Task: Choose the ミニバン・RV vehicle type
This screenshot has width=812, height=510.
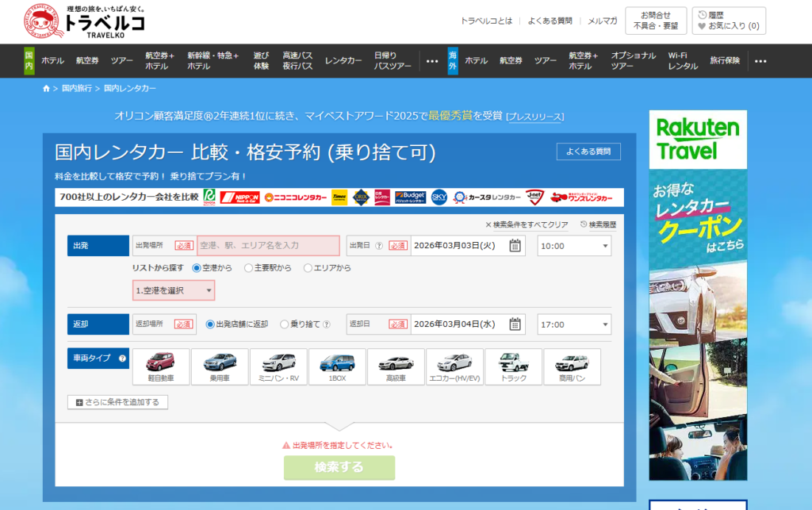Action: click(x=278, y=366)
